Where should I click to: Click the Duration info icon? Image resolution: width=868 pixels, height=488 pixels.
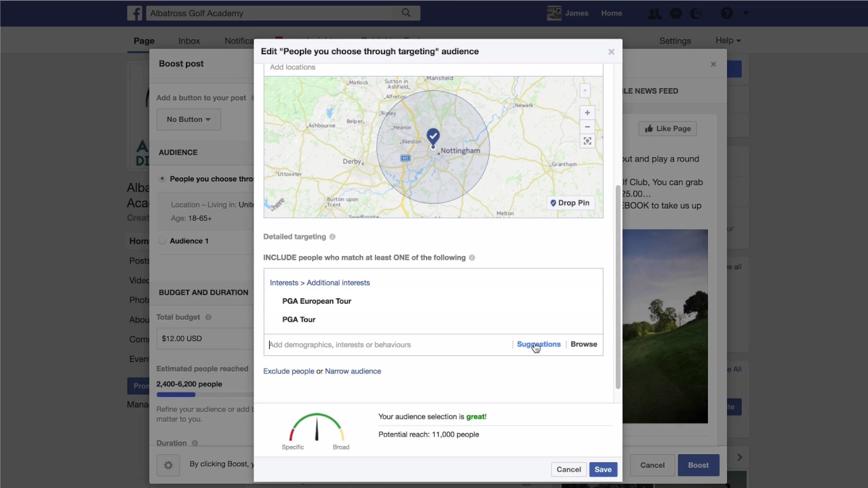click(x=195, y=443)
